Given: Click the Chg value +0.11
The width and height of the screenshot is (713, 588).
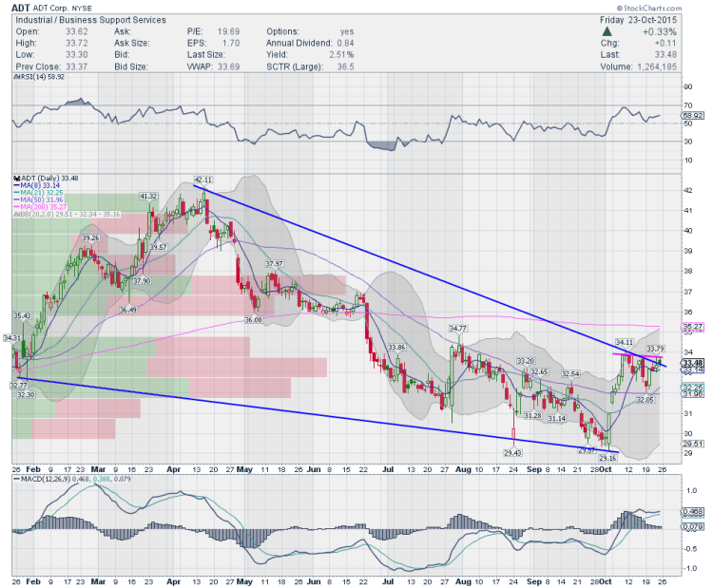Looking at the screenshot, I should [x=665, y=43].
